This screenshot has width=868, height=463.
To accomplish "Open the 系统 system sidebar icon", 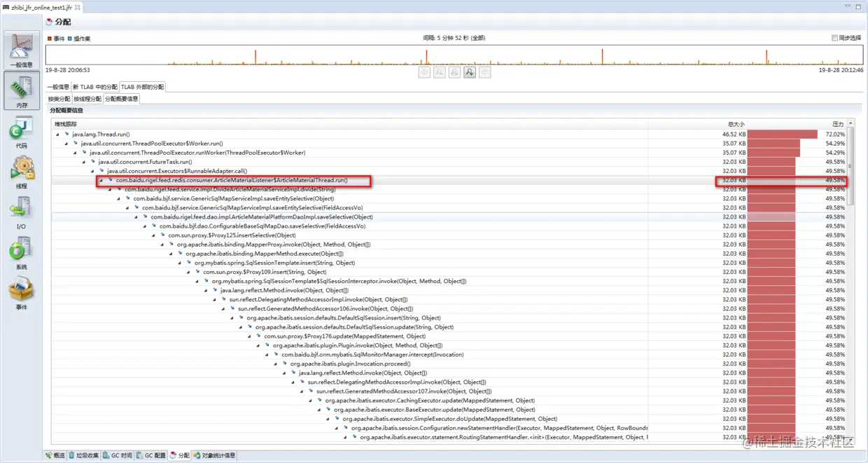I will point(21,254).
